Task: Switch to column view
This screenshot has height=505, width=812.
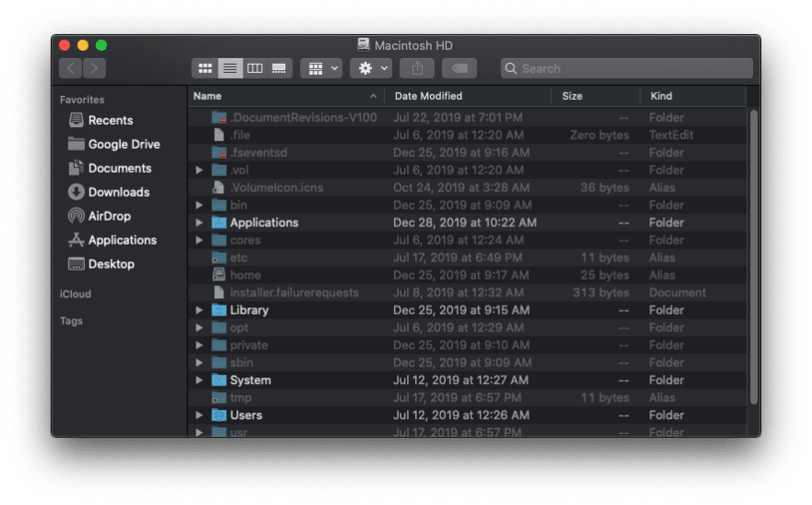Action: tap(255, 68)
